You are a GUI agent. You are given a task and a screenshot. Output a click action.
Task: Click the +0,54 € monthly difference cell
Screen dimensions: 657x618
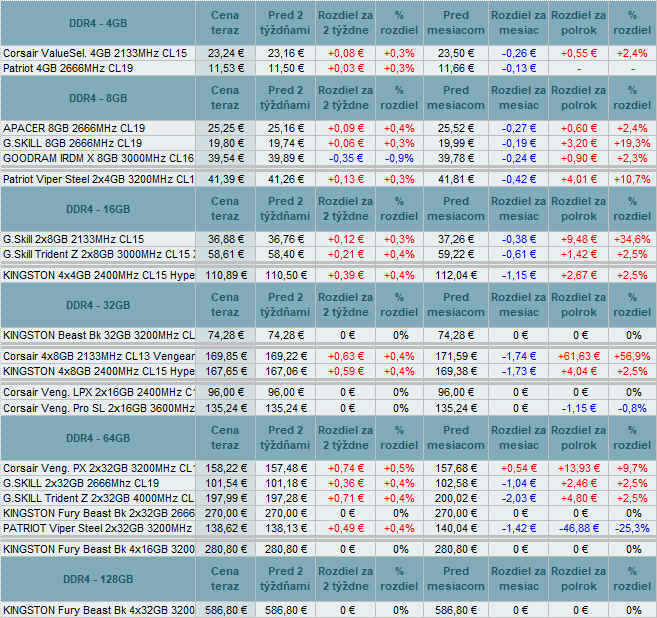coord(519,468)
